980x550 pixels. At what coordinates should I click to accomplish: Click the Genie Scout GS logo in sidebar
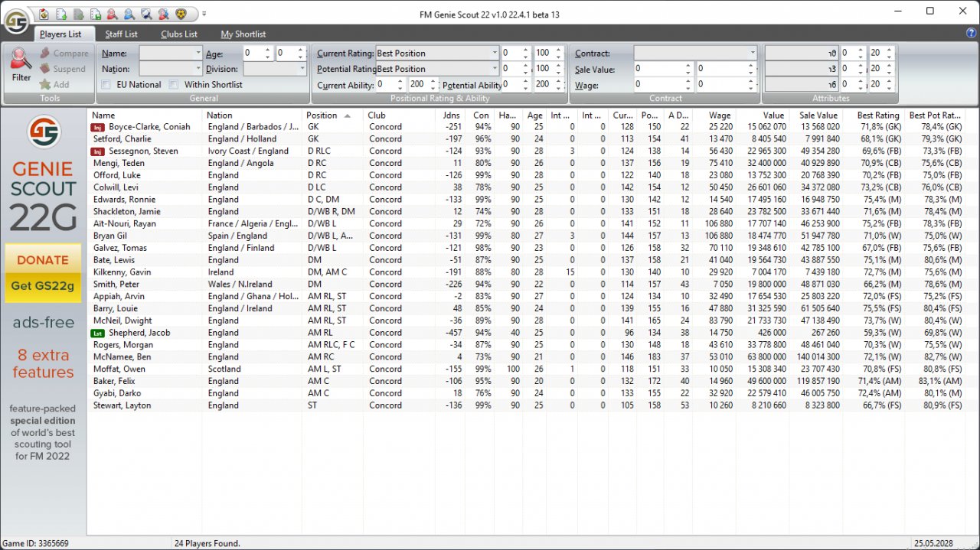point(44,132)
